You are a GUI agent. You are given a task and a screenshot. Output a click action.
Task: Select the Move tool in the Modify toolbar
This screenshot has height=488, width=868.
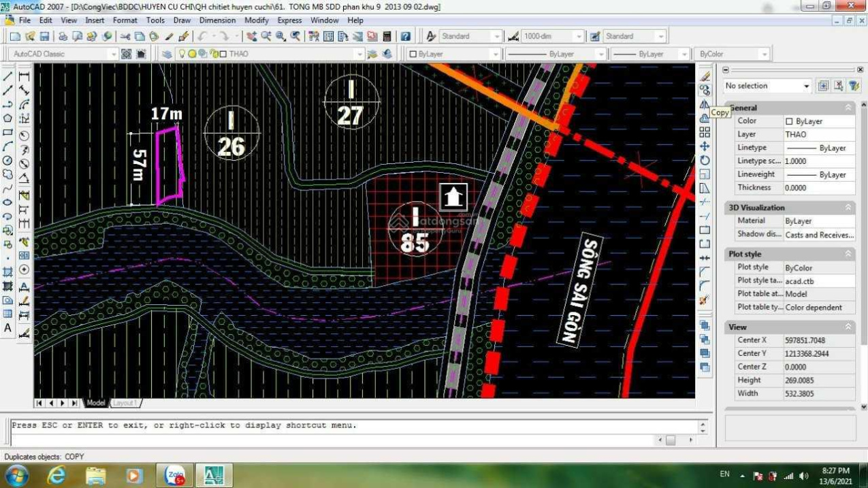click(x=705, y=146)
